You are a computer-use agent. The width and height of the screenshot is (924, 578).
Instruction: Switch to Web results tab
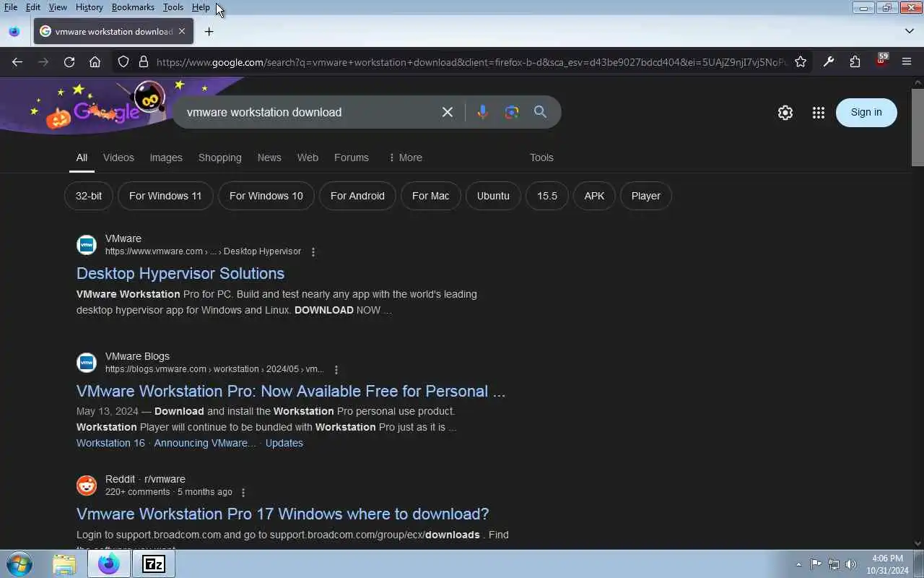(x=308, y=158)
